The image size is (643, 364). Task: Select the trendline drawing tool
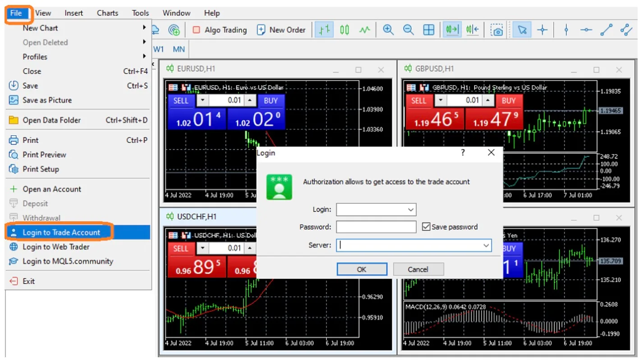point(606,30)
